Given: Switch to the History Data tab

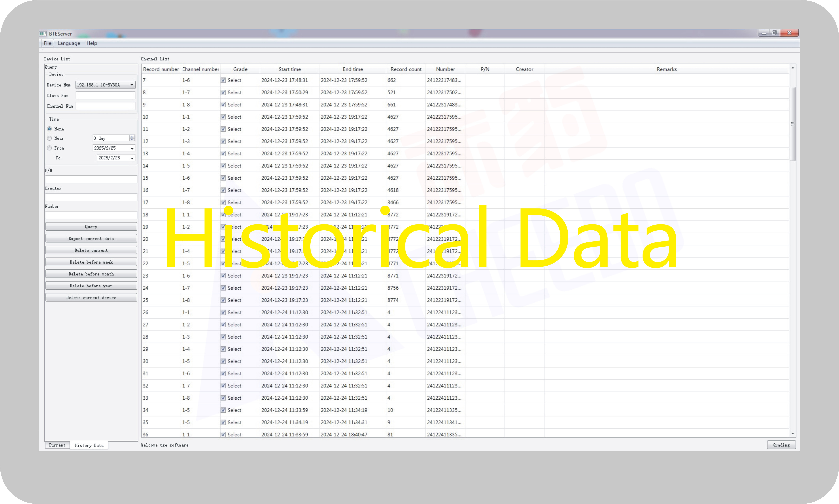Looking at the screenshot, I should [89, 445].
